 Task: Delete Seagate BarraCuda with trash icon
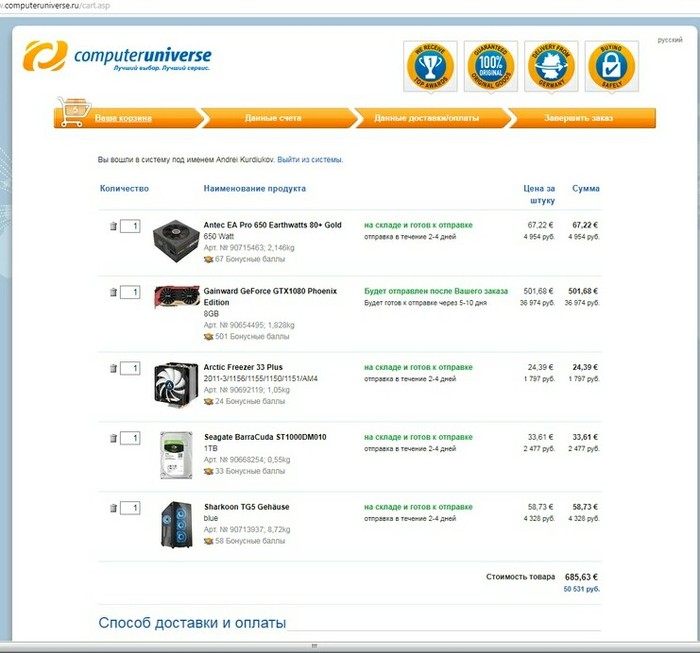(112, 438)
